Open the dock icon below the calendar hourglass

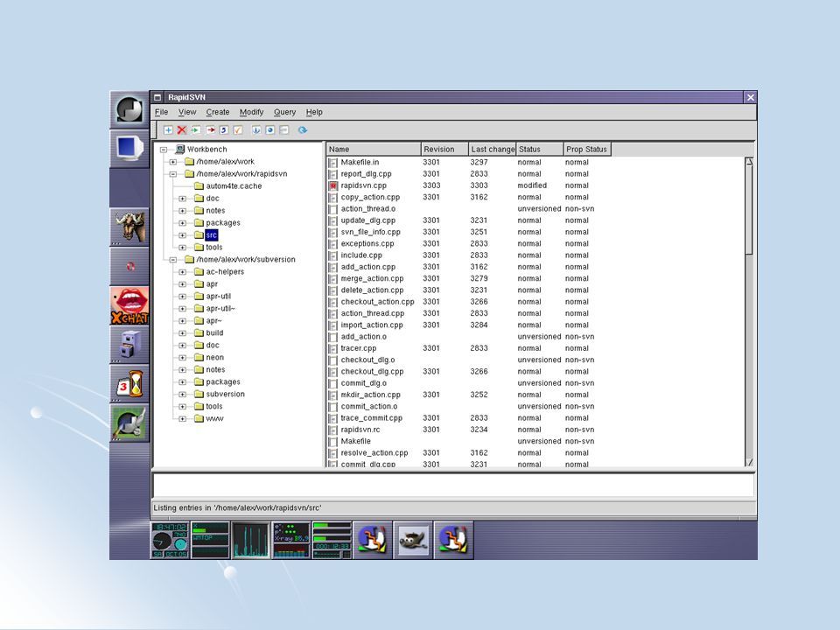129,423
